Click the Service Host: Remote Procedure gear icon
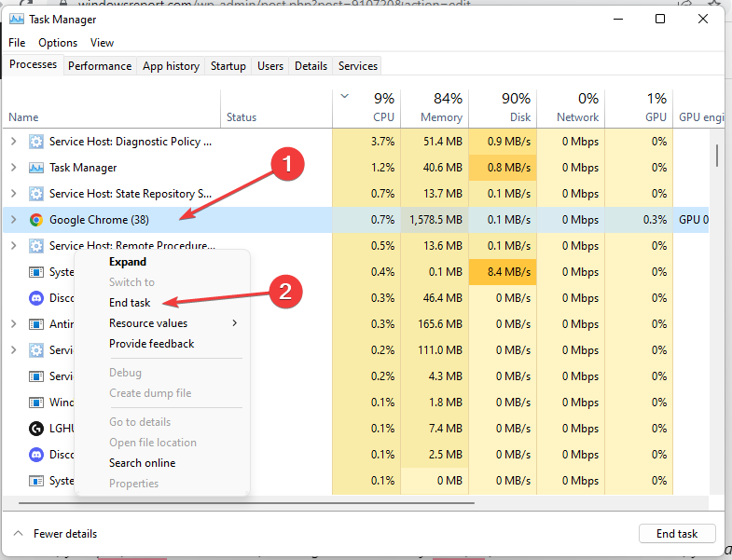This screenshot has width=732, height=560. point(36,246)
